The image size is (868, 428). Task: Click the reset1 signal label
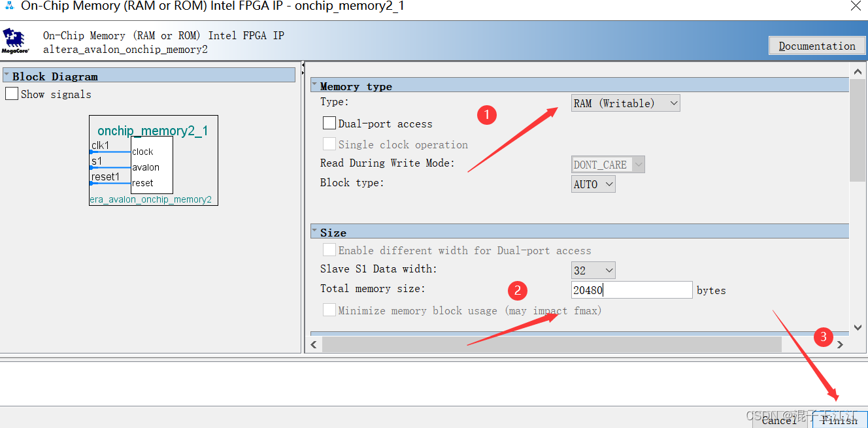click(105, 176)
